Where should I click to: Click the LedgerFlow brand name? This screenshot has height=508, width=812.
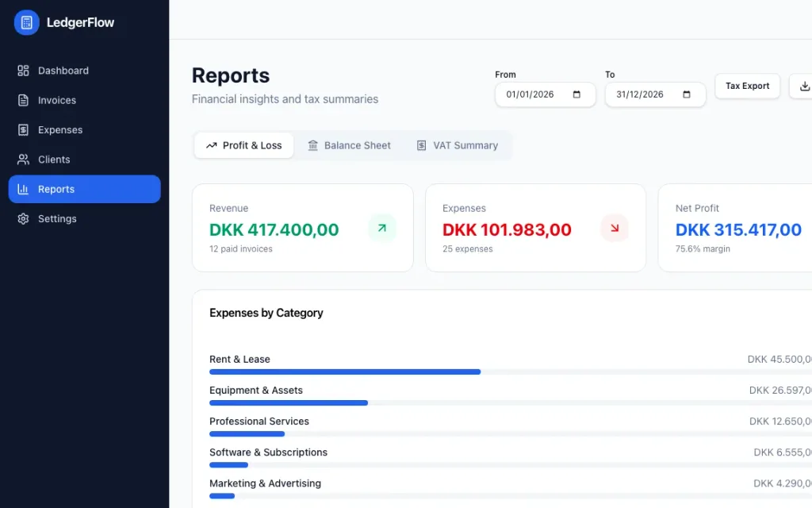pos(80,23)
